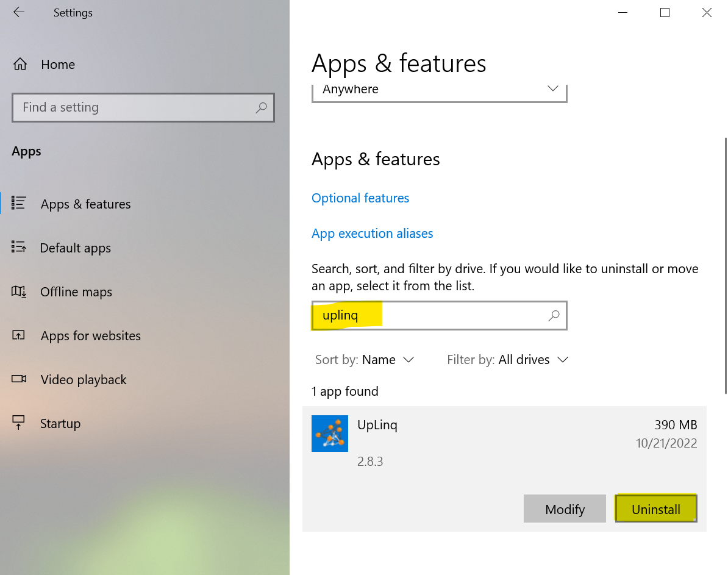This screenshot has height=575, width=728.
Task: Click the 1 app found text
Action: 345,391
